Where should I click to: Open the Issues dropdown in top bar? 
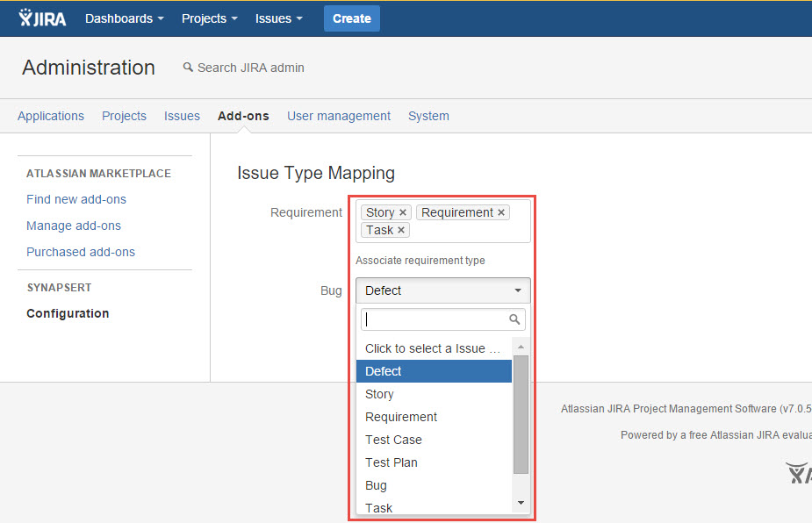point(278,18)
